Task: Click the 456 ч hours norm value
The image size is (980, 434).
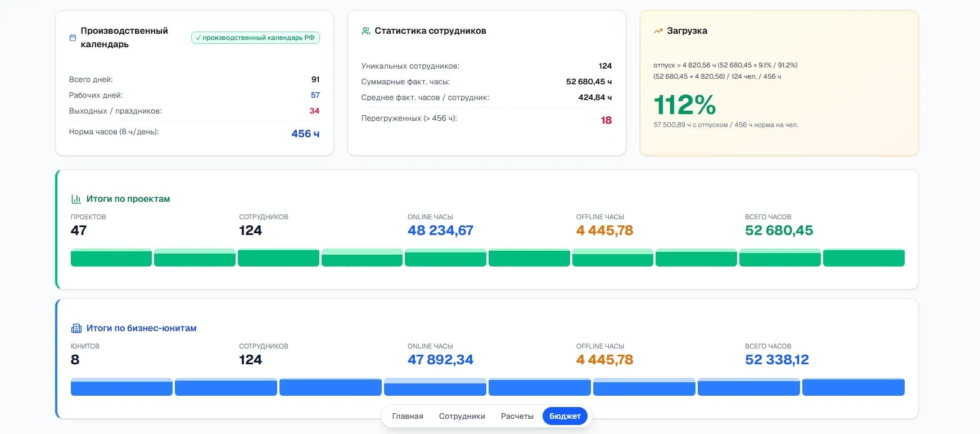Action: point(305,134)
